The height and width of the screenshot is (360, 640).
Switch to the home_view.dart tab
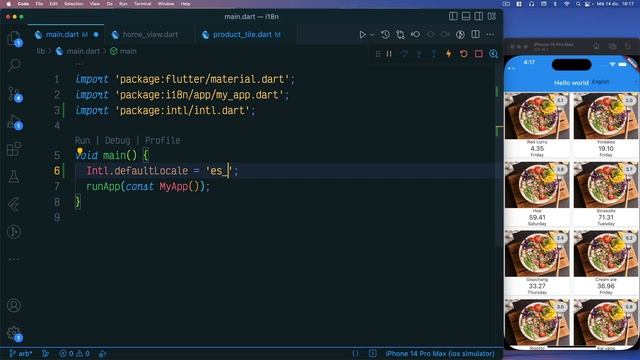pos(150,35)
